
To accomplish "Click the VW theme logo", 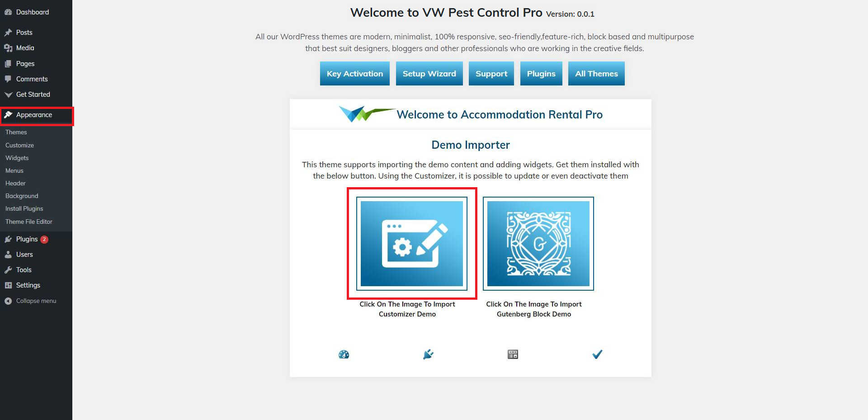I will [367, 114].
